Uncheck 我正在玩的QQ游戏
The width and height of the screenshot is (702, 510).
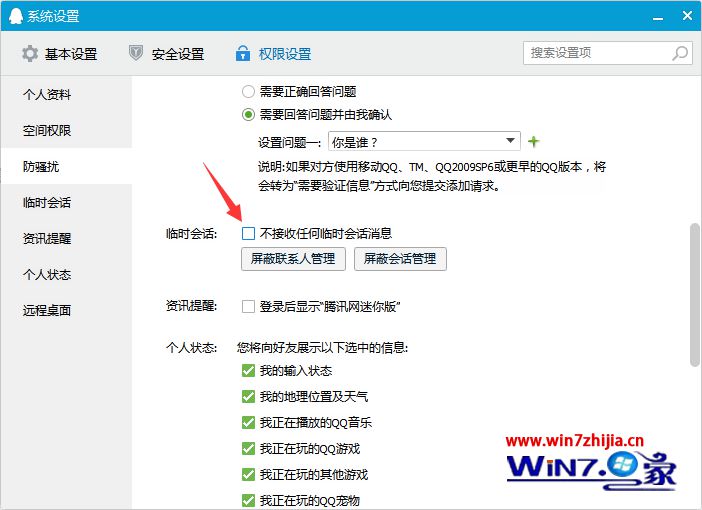tap(248, 449)
